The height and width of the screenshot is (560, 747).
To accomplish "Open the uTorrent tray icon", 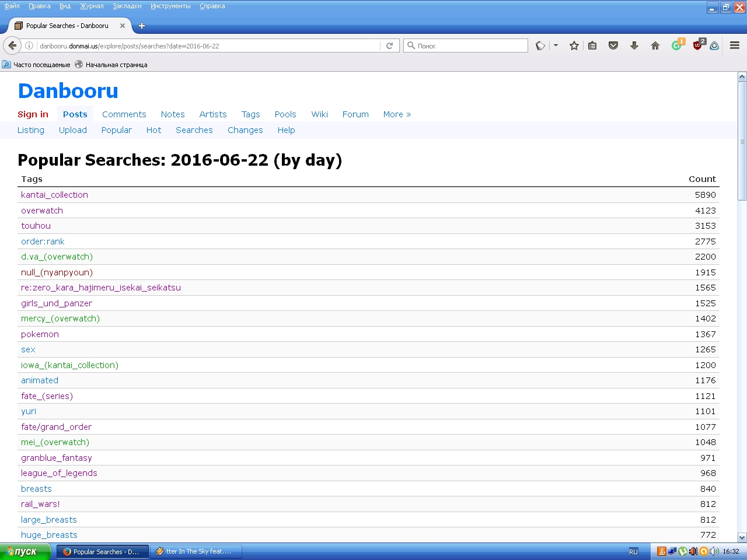I will click(682, 551).
